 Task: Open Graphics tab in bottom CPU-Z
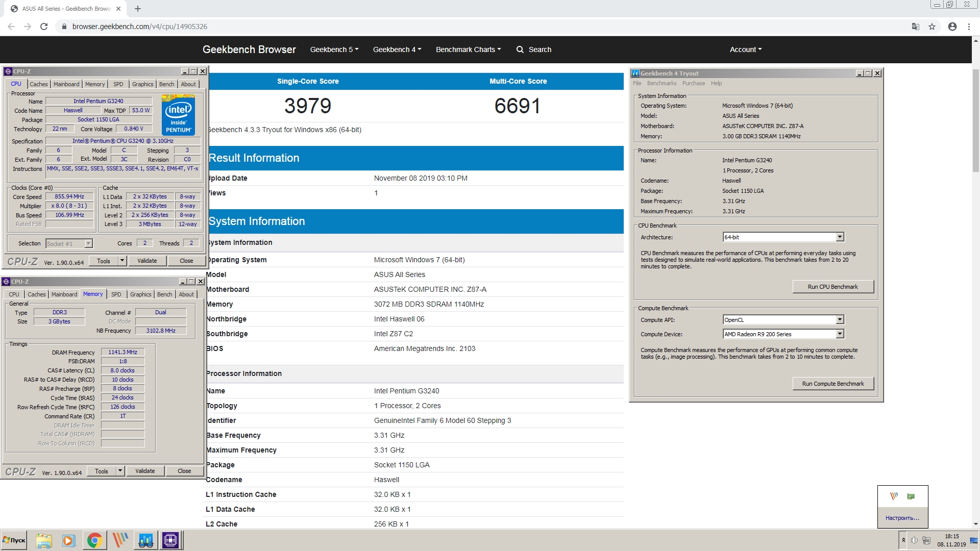pos(140,294)
